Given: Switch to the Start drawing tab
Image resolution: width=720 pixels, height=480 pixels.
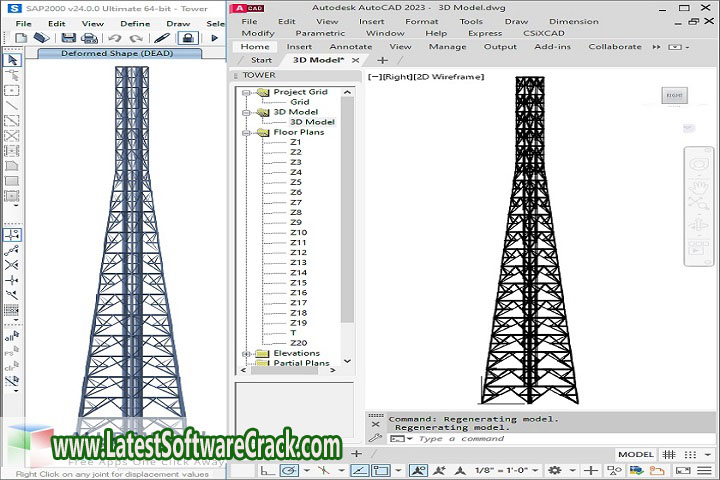Looking at the screenshot, I should [x=261, y=60].
